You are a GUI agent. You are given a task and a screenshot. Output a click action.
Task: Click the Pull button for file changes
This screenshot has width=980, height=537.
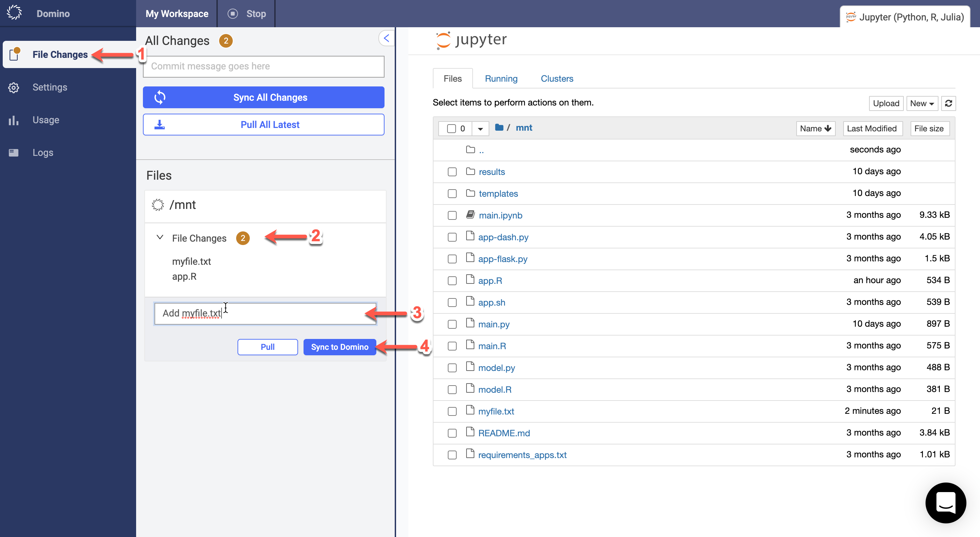tap(267, 346)
